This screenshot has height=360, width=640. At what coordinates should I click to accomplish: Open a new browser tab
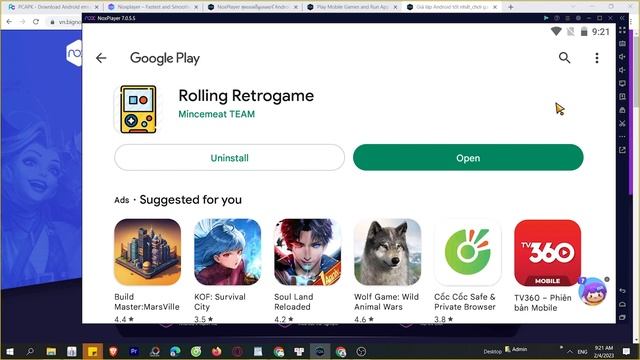tap(511, 7)
